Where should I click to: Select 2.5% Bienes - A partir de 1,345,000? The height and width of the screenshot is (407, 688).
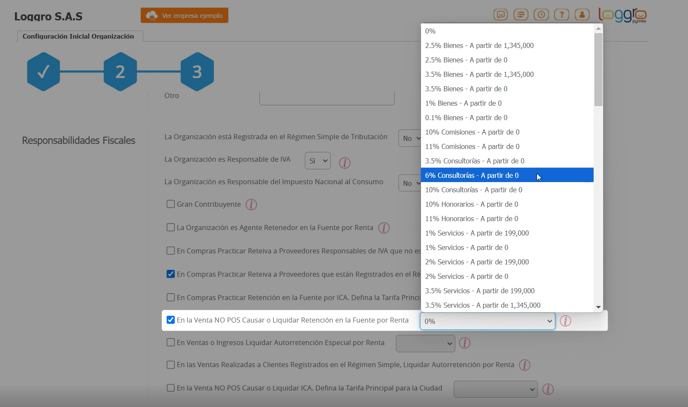coord(507,46)
